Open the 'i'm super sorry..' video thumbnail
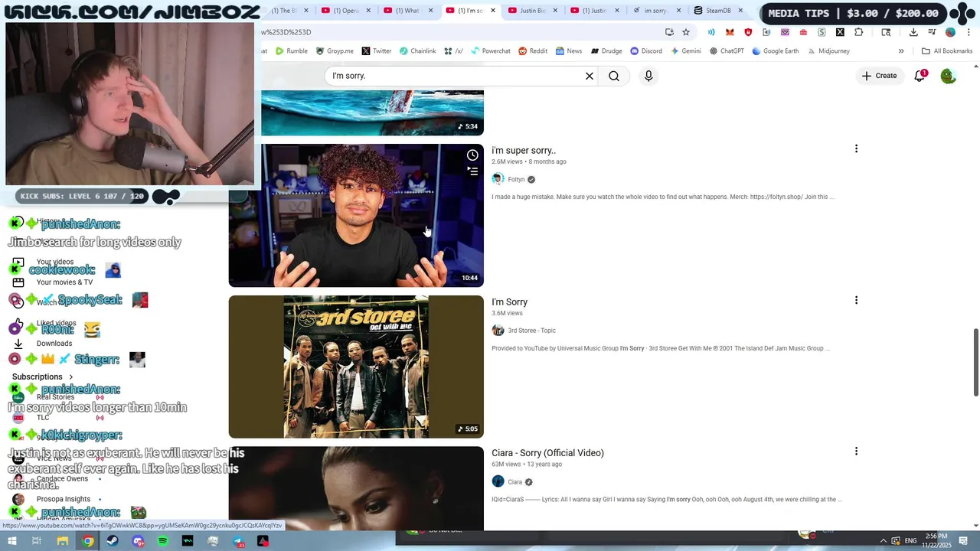The image size is (980, 551). [x=356, y=216]
